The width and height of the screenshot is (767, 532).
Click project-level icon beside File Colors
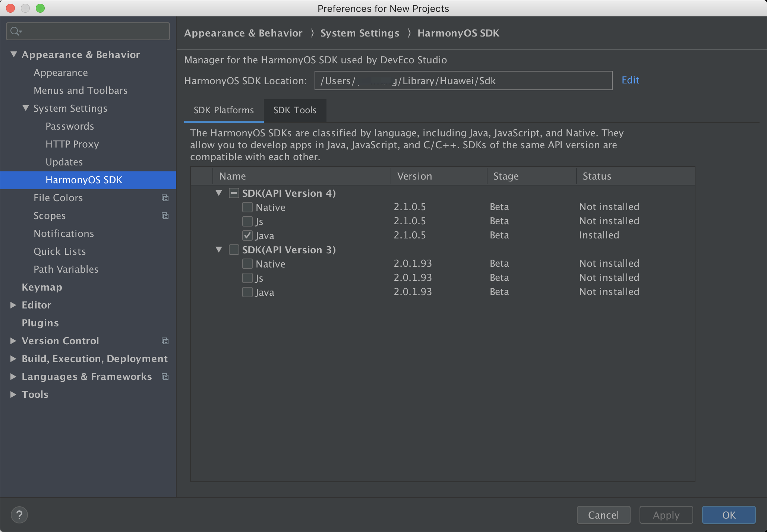tap(165, 198)
